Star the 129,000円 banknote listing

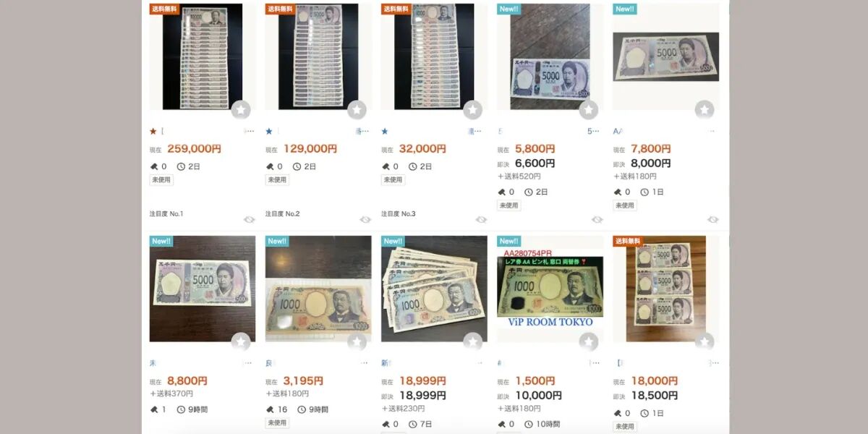pyautogui.click(x=357, y=110)
